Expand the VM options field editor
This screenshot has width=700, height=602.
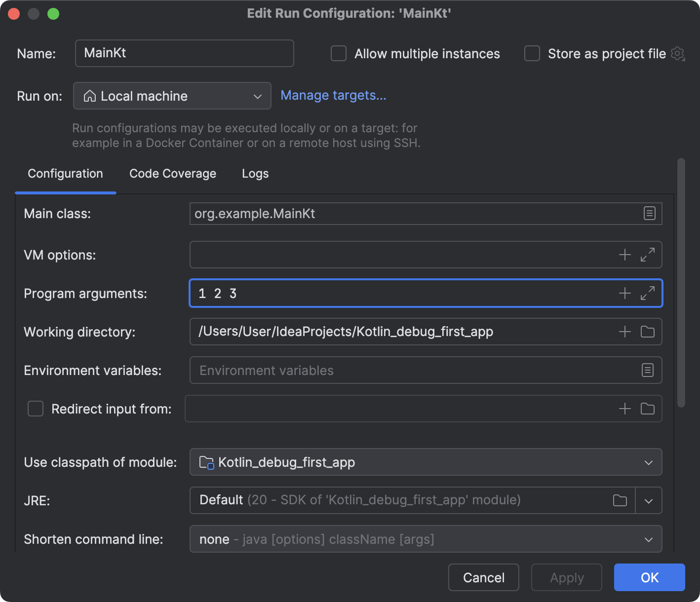click(x=648, y=255)
